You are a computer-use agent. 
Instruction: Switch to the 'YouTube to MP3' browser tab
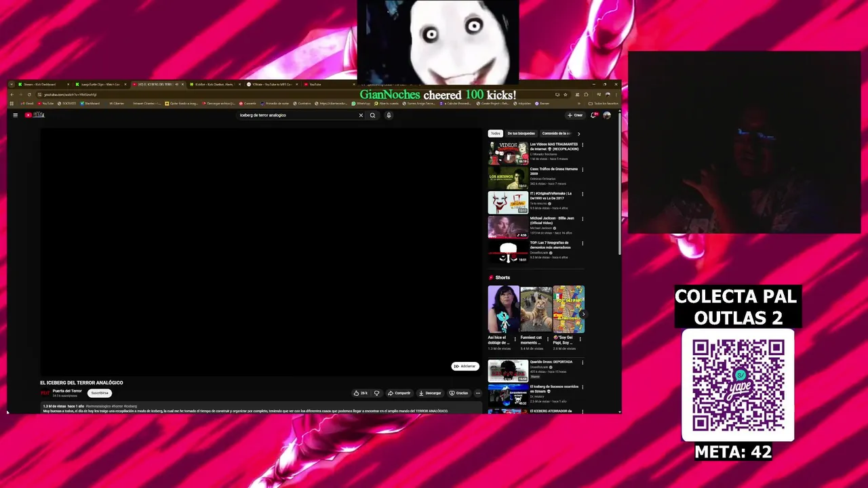click(x=271, y=85)
